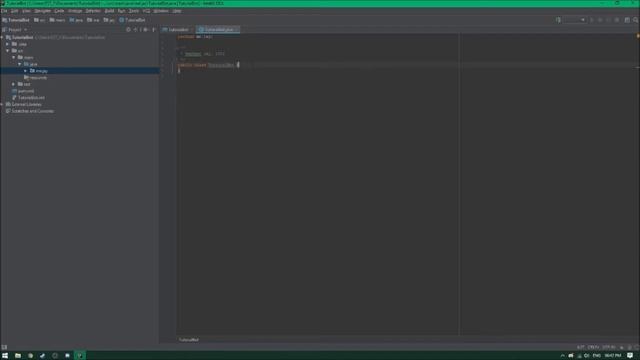Switch to the first TutorialBot editor tab
This screenshot has width=640, height=360.
(178, 30)
